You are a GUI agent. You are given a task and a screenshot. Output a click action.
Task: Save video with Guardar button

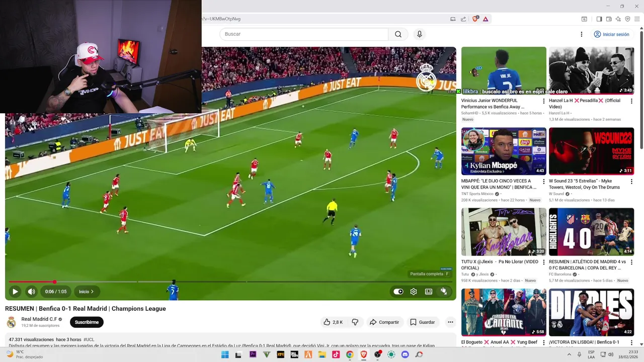click(x=422, y=322)
